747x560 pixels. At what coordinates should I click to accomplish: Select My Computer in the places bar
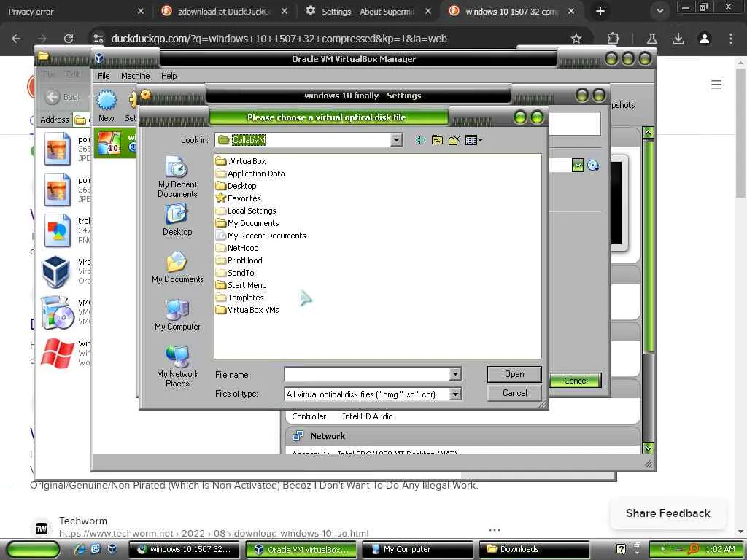[x=177, y=315]
